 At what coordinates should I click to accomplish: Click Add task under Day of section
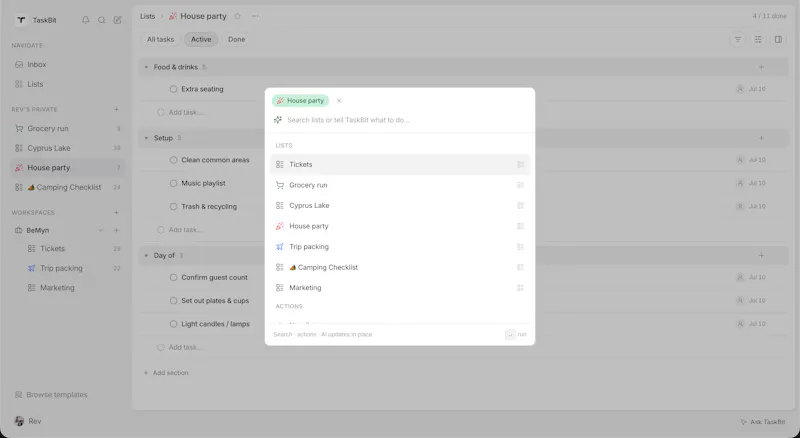click(x=180, y=347)
